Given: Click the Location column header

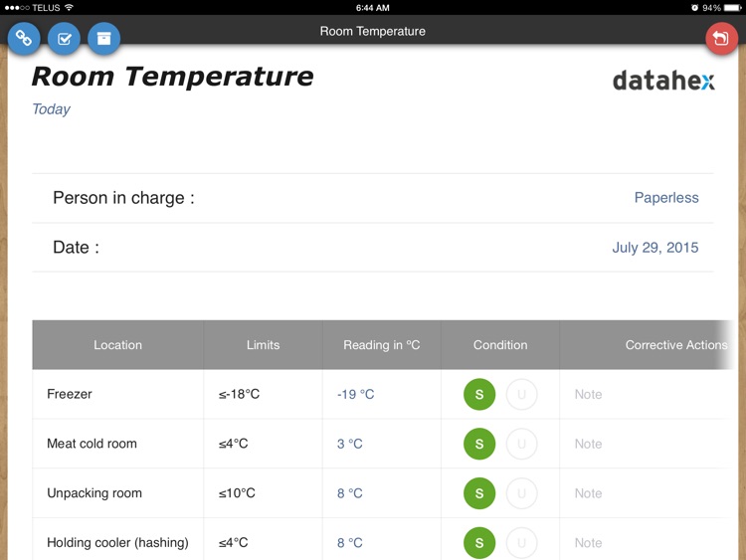Looking at the screenshot, I should [x=117, y=345].
